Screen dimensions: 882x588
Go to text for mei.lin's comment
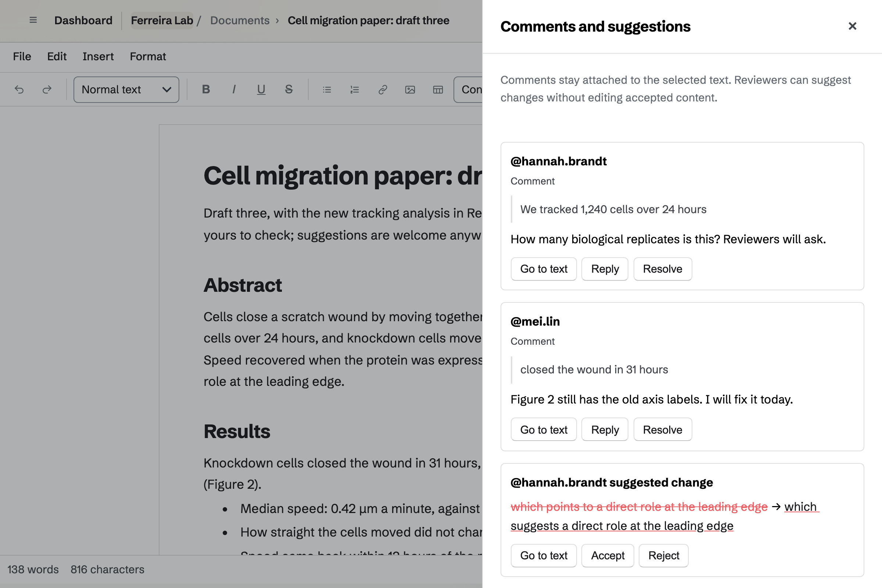[544, 429]
